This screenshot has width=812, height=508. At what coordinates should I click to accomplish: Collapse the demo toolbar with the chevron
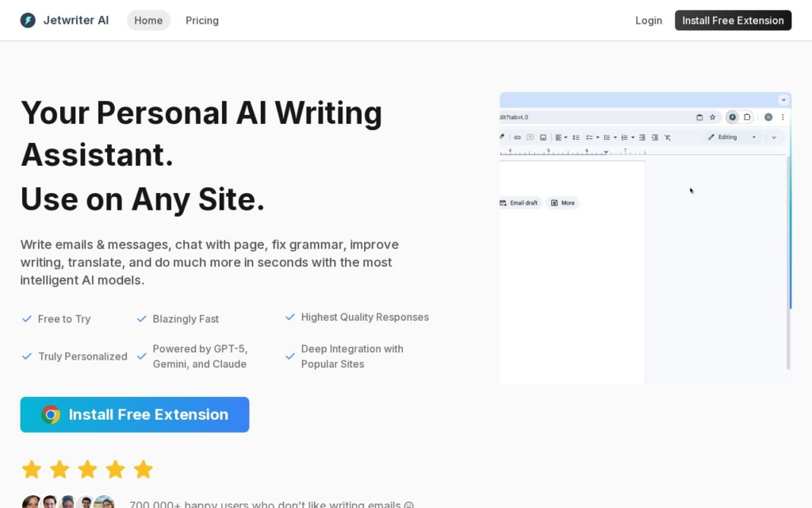pos(774,137)
